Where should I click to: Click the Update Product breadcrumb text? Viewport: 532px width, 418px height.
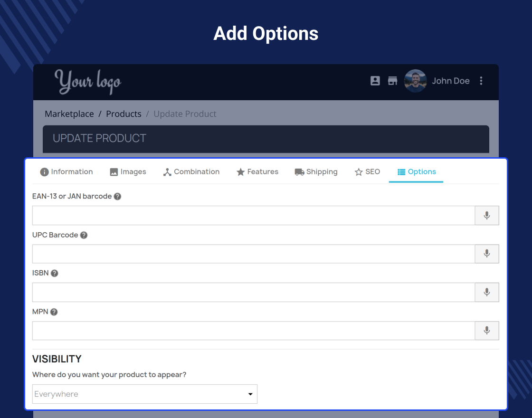185,114
